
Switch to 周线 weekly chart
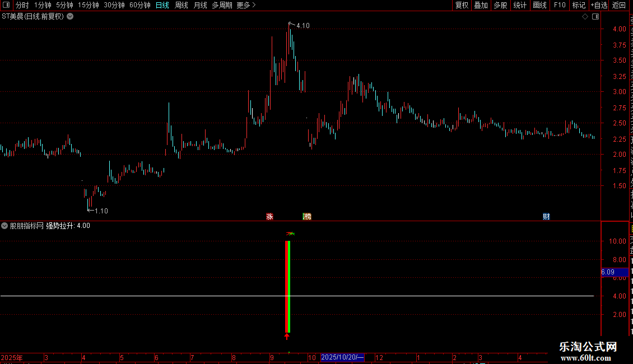click(181, 5)
